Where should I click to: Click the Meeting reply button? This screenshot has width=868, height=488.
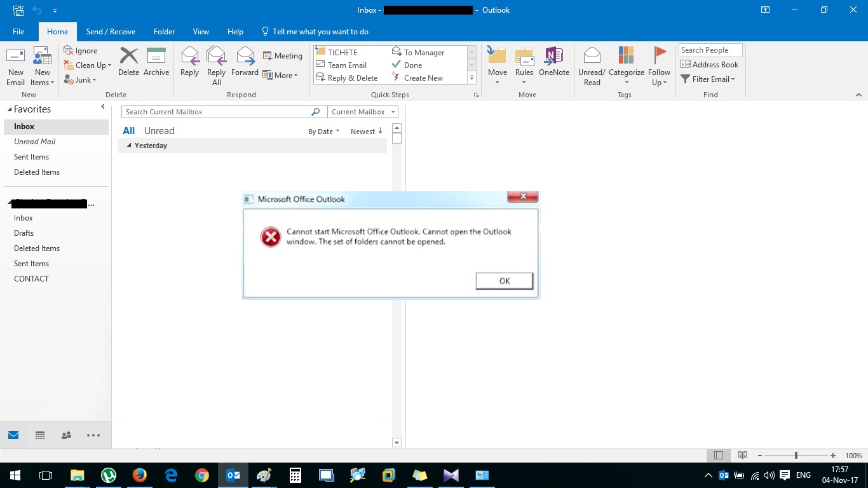[283, 56]
